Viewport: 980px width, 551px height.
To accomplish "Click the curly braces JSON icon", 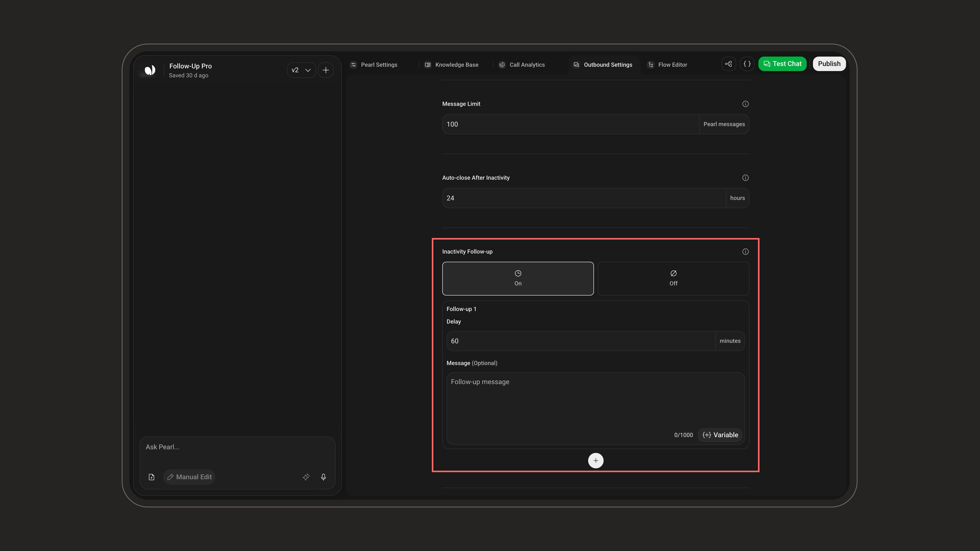I will click(x=747, y=64).
